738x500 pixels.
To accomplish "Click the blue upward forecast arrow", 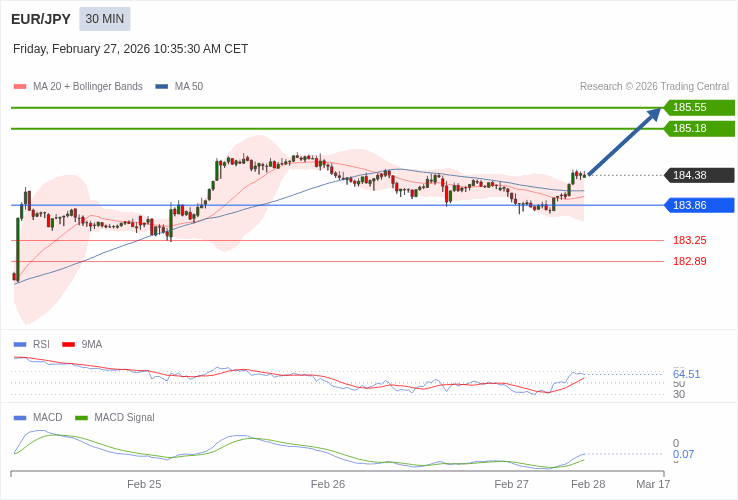I will 624,142.
